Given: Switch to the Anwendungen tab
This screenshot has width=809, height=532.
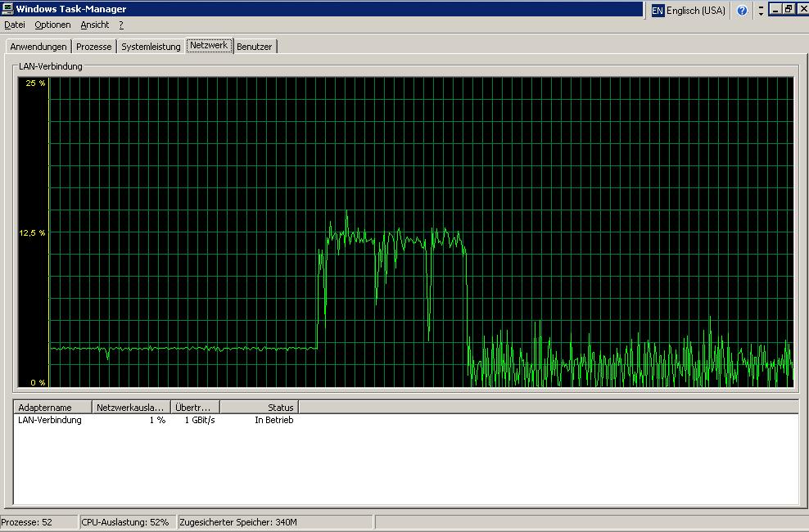Looking at the screenshot, I should (38, 47).
